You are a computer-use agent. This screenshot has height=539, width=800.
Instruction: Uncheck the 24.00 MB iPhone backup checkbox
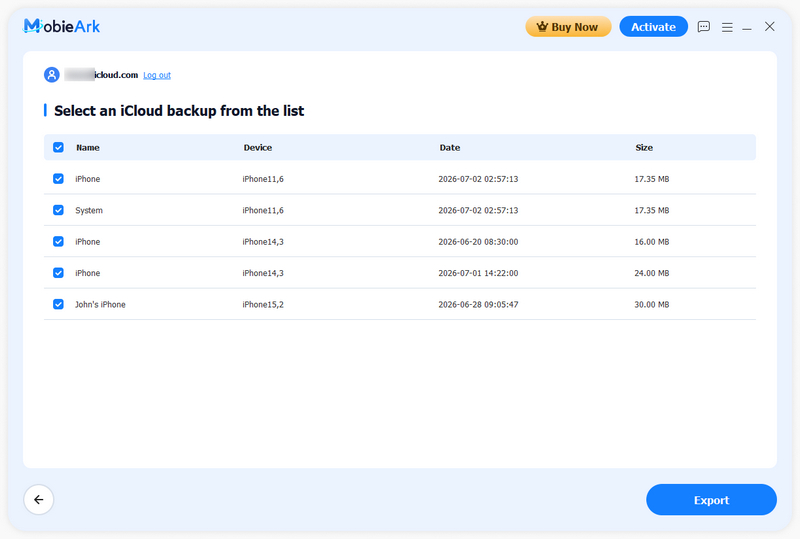pyautogui.click(x=58, y=273)
